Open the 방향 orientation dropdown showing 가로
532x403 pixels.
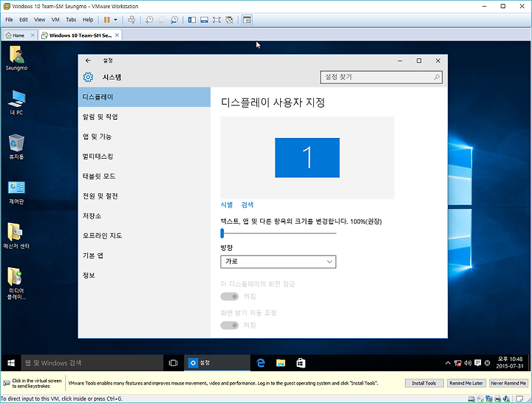pos(279,262)
